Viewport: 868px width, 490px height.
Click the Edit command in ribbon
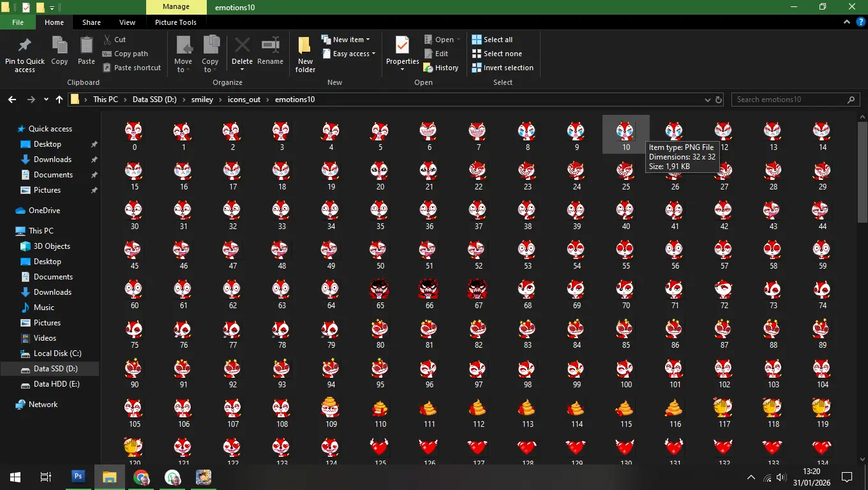point(436,54)
